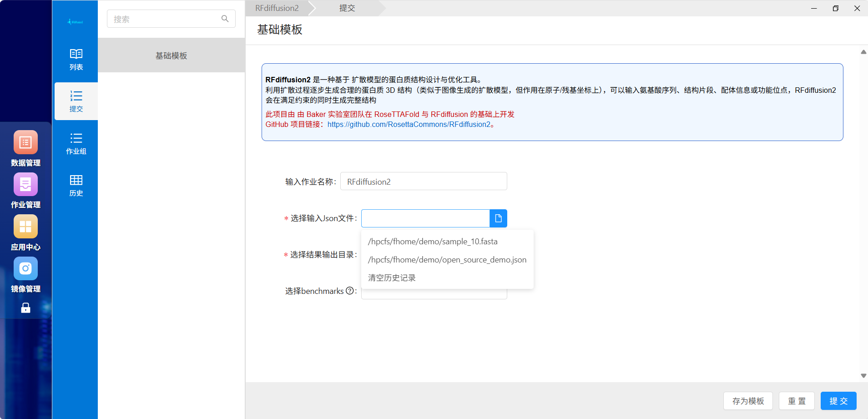
Task: Launch 应用中心 application center
Action: (25, 233)
